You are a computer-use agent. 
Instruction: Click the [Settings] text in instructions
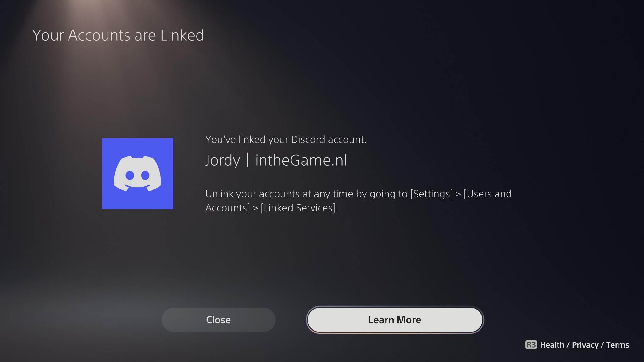click(x=431, y=194)
